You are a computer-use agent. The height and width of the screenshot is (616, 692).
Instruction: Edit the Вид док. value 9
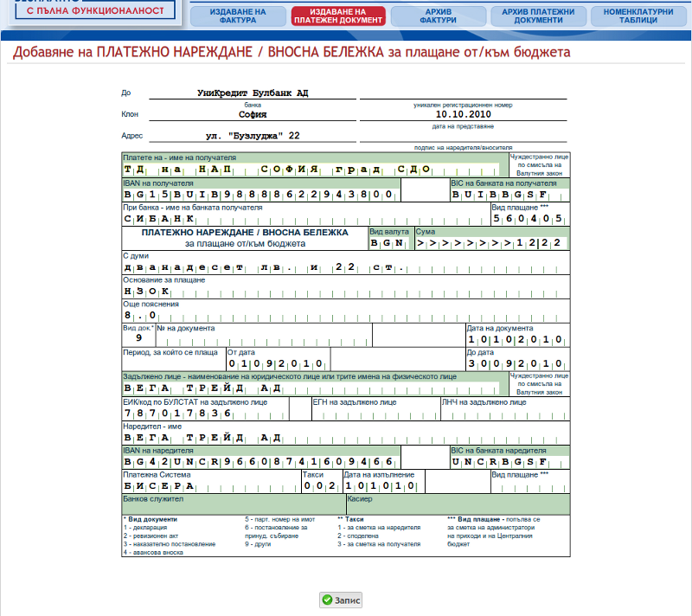(x=138, y=338)
